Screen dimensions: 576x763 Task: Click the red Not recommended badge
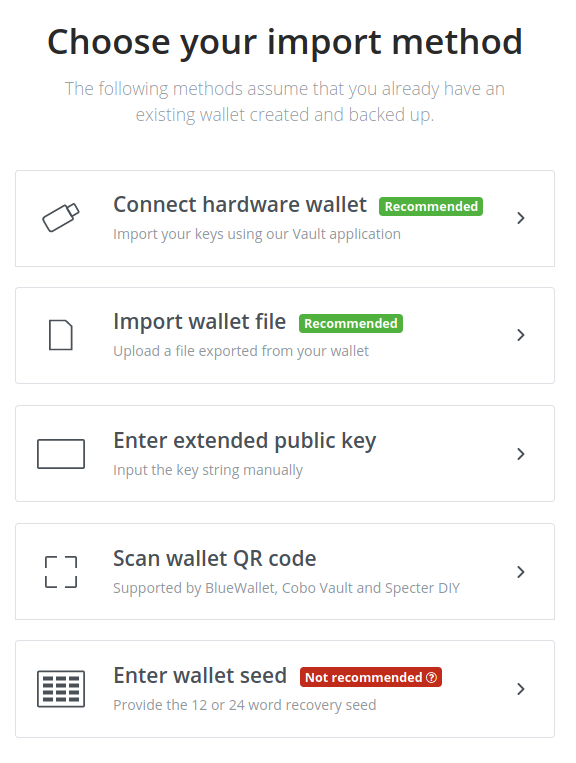click(x=371, y=677)
